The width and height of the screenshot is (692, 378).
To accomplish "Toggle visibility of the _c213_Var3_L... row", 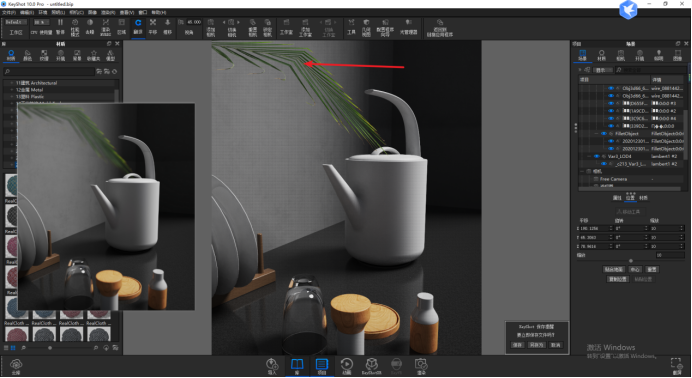I will click(x=604, y=164).
